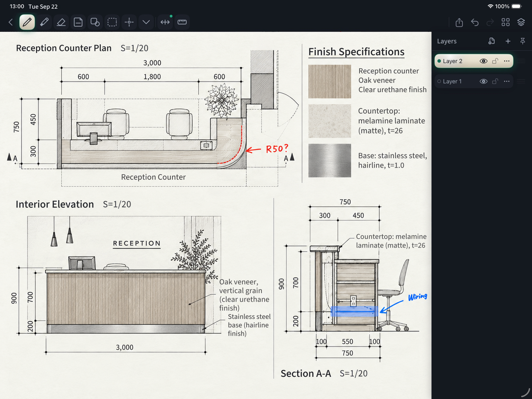532x399 pixels.
Task: Select the Ruler tool
Action: (x=182, y=22)
